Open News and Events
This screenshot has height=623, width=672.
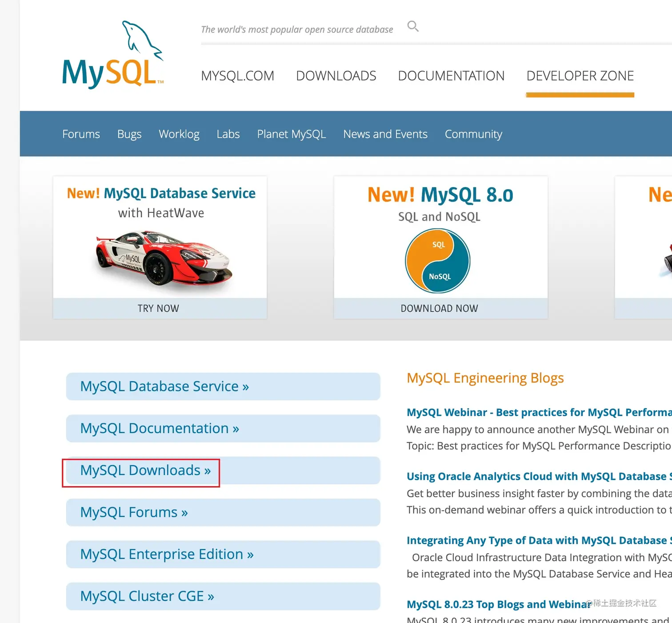click(x=385, y=134)
